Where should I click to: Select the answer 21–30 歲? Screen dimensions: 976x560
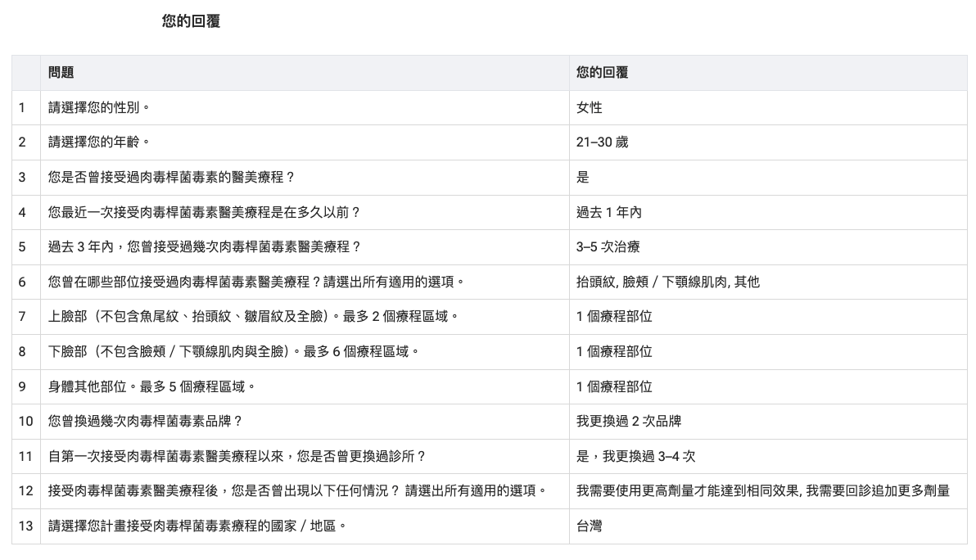point(602,142)
